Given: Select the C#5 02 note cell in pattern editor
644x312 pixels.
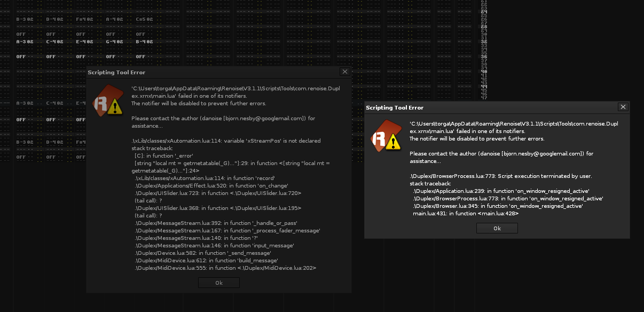Looking at the screenshot, I should 144,19.
